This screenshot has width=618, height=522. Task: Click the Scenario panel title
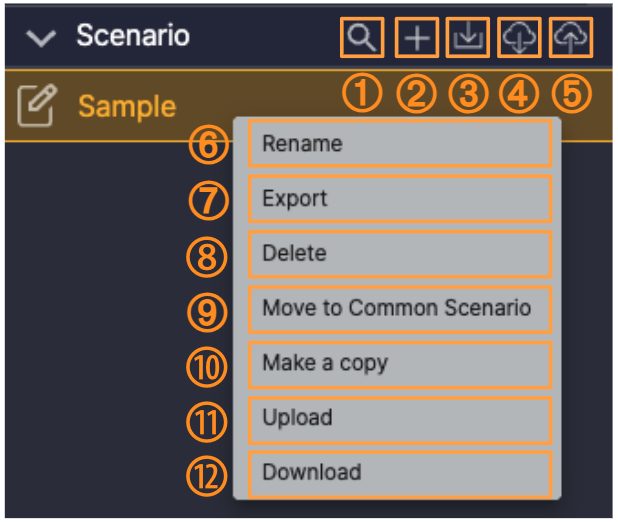point(133,38)
